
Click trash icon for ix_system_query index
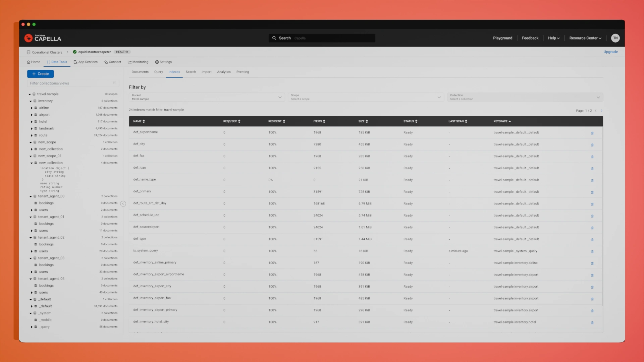592,251
